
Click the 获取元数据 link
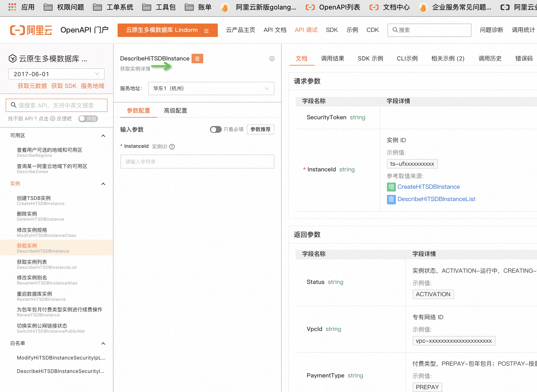coord(32,86)
